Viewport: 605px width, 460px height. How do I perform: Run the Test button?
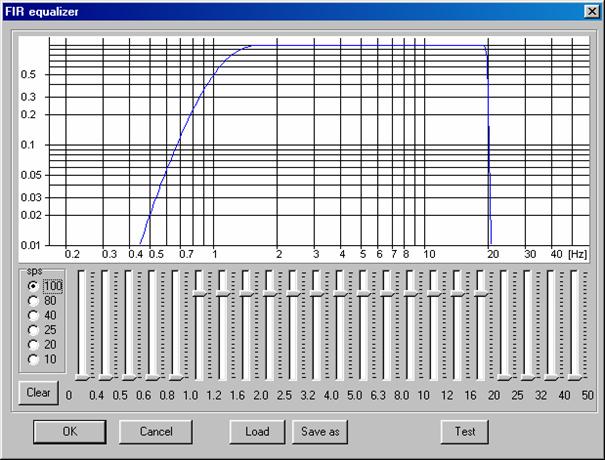465,431
